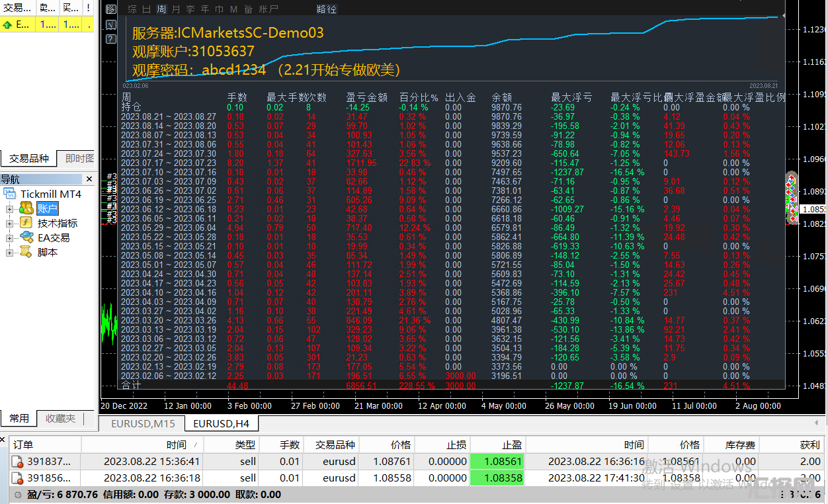Click the EA交易 expert advisors icon

[x=26, y=237]
